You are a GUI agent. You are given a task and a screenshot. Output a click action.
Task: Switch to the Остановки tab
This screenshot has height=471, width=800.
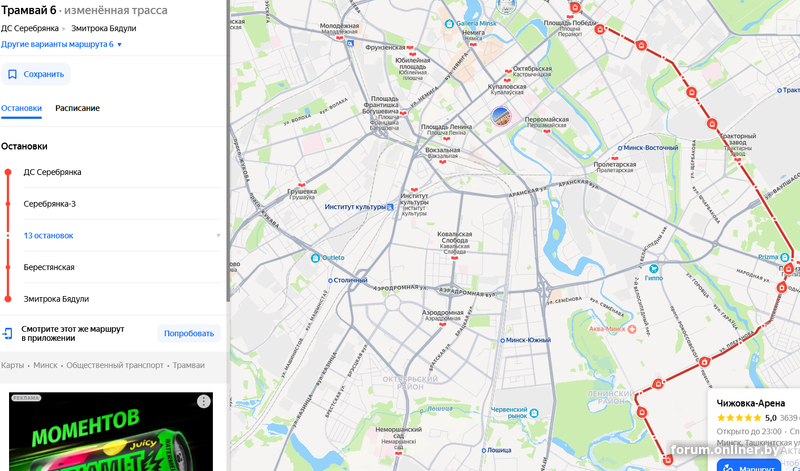(x=21, y=108)
